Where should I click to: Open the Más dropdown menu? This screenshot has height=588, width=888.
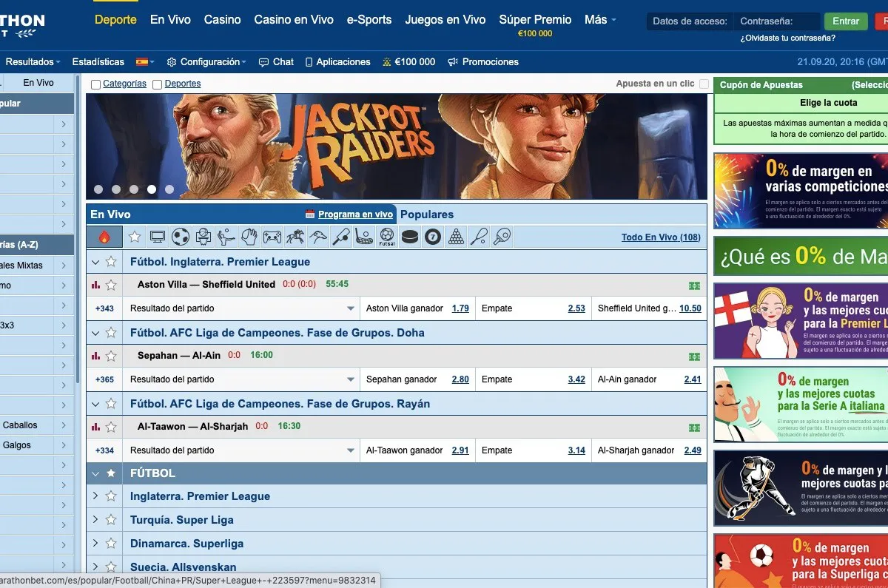point(600,20)
